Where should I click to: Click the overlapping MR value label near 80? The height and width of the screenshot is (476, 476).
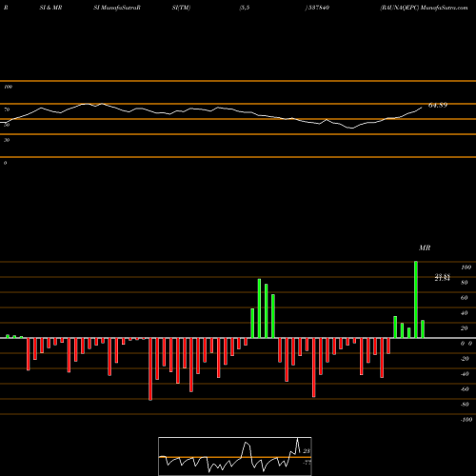coord(443,278)
